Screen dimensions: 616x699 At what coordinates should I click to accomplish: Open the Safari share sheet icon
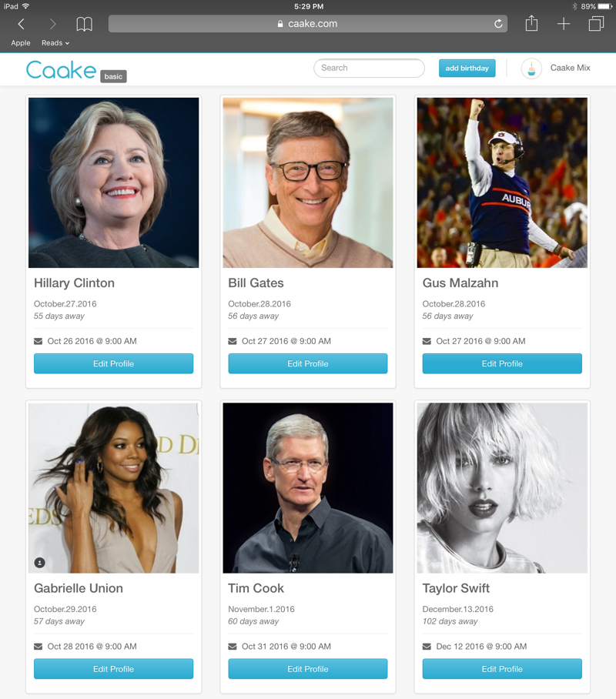coord(531,23)
